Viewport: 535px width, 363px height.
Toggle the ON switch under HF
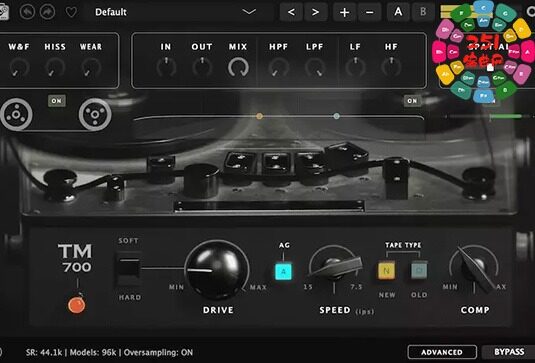[x=412, y=101]
